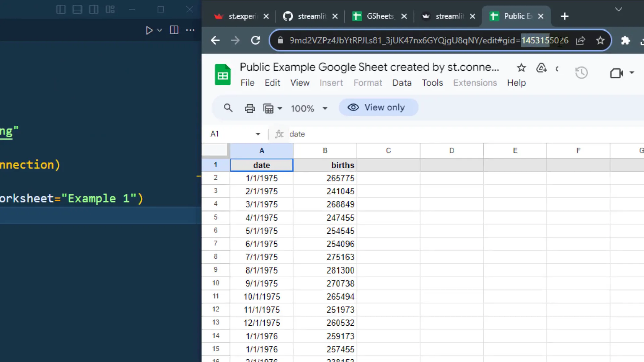The height and width of the screenshot is (362, 644).
Task: Click the View only button
Action: 378,107
